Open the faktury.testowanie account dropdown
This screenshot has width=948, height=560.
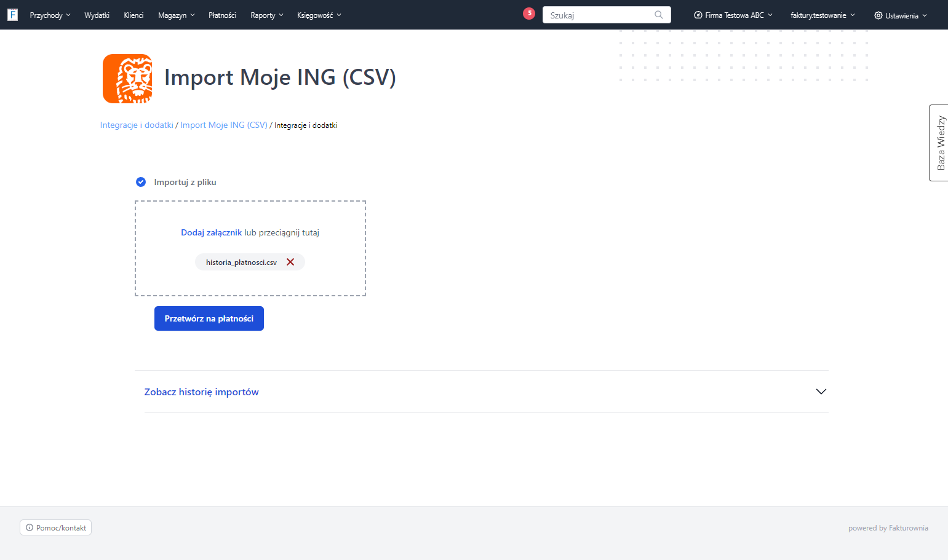823,15
